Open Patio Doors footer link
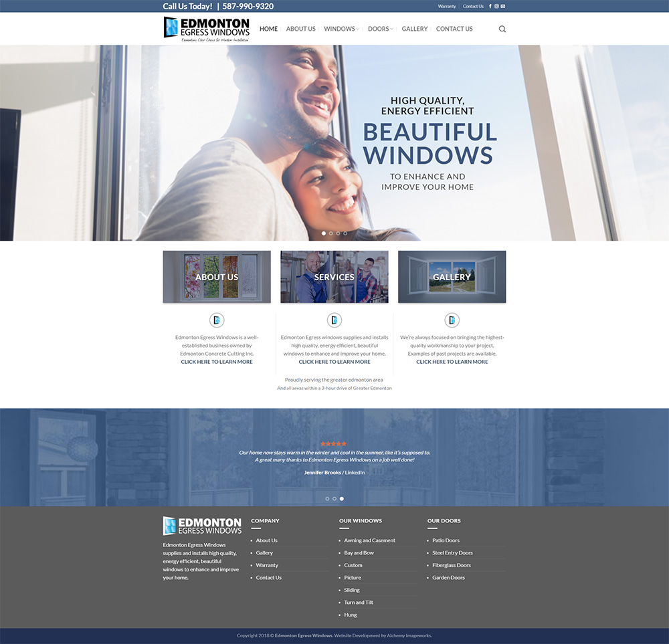The image size is (669, 644). (446, 540)
